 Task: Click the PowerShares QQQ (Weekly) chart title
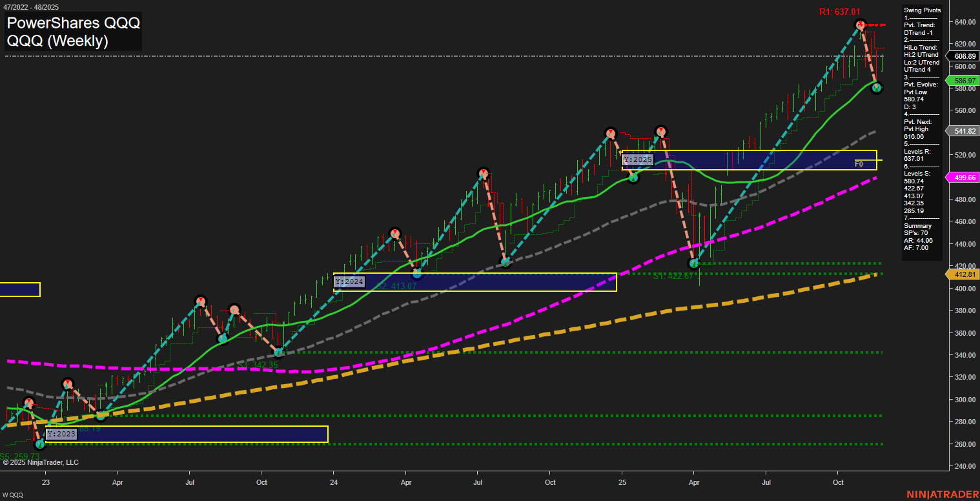coord(74,32)
